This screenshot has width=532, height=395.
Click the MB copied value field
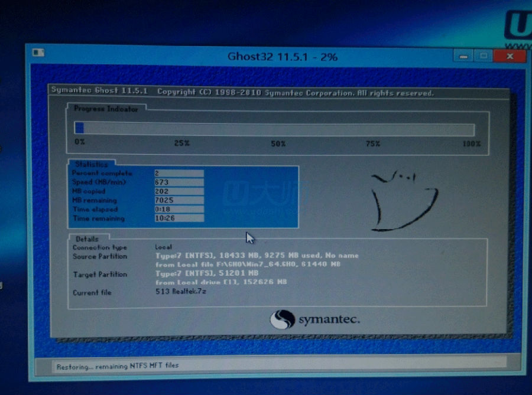(179, 191)
